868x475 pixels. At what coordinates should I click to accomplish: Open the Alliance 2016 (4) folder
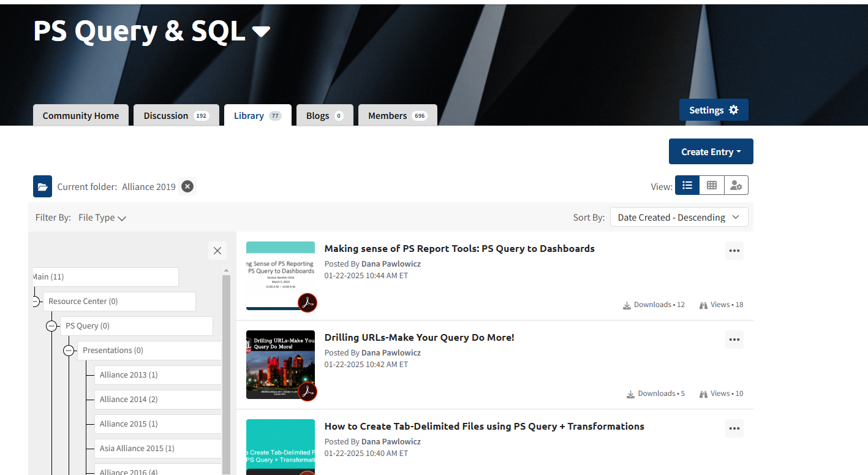tap(158, 469)
